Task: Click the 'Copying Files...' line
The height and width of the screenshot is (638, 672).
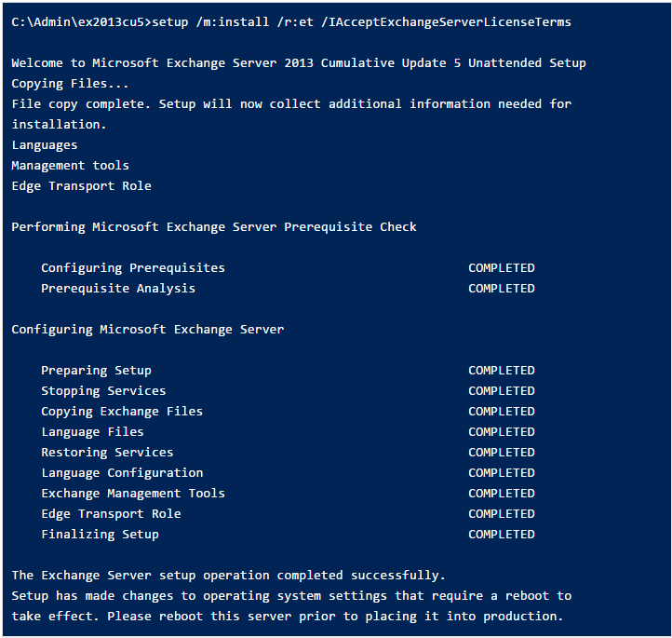Action: tap(70, 83)
